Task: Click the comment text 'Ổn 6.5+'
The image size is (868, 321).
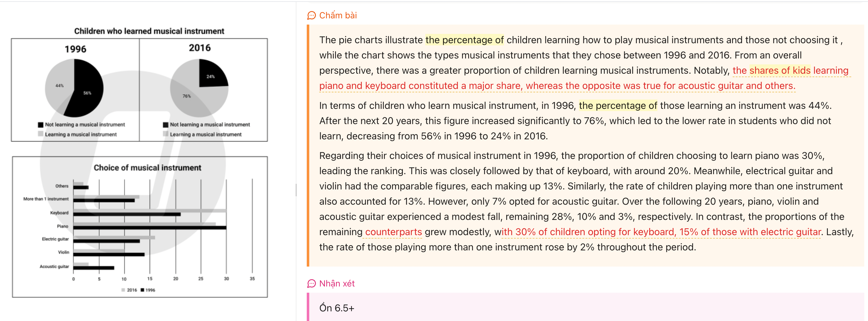Action: (337, 308)
